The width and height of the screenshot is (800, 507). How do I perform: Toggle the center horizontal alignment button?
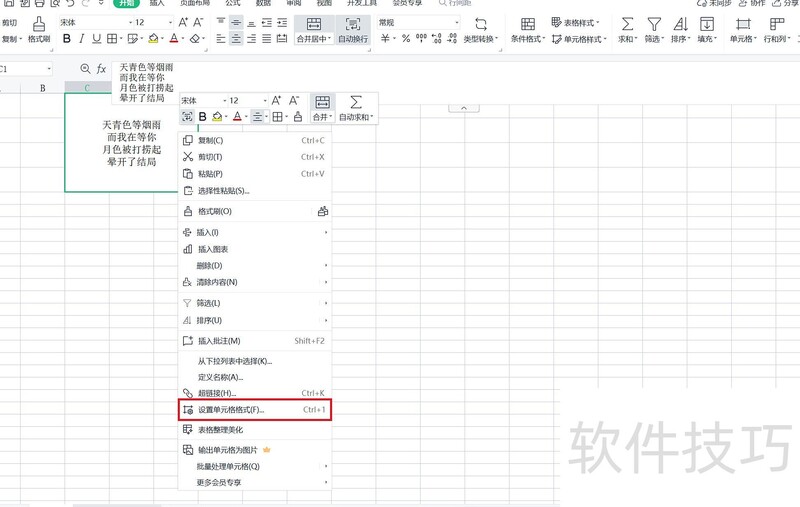[236, 39]
